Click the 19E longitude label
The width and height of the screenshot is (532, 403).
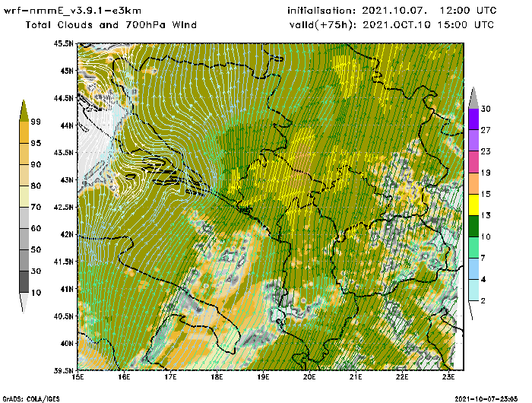pos(263,377)
